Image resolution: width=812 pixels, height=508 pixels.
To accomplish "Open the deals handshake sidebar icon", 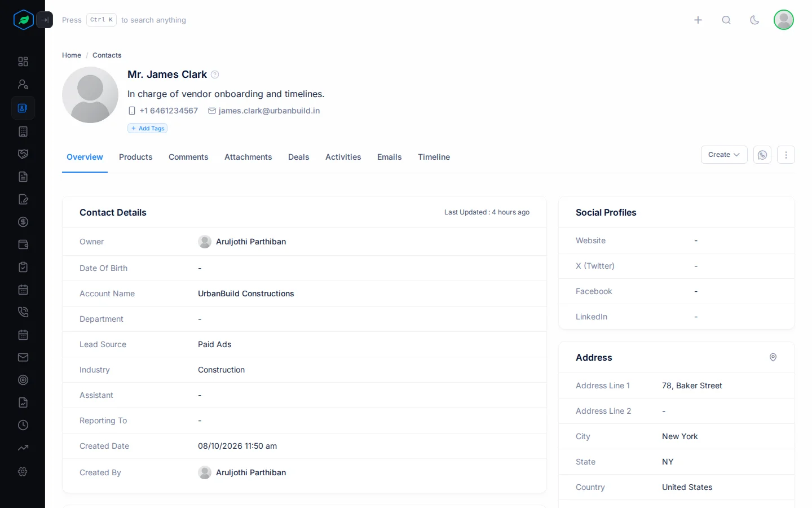I will pyautogui.click(x=23, y=154).
